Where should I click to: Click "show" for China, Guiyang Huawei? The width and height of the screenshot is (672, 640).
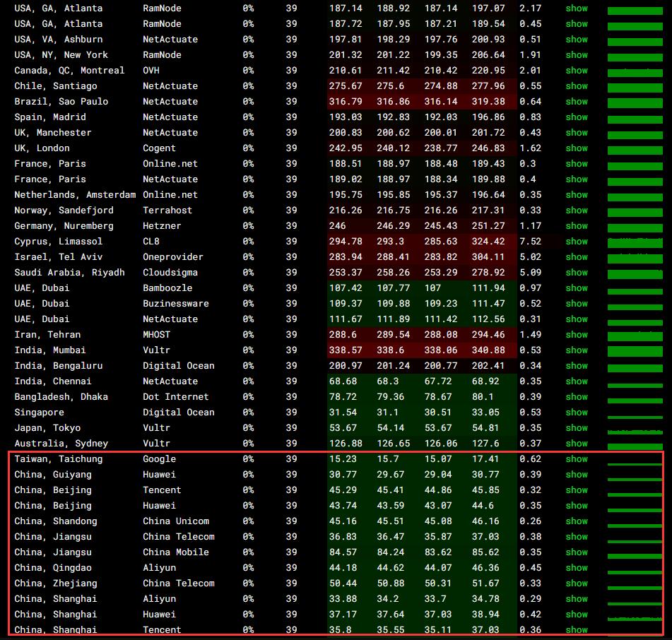pos(577,474)
